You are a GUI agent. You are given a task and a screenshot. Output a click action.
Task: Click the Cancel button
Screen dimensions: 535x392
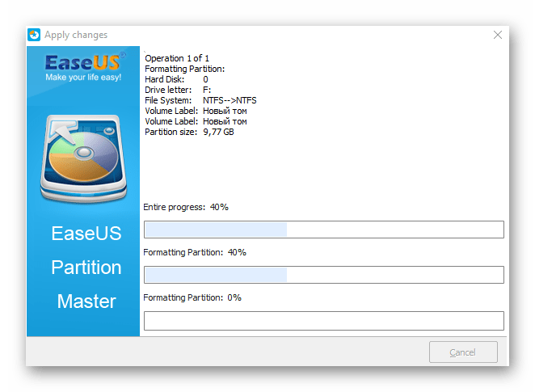463,352
